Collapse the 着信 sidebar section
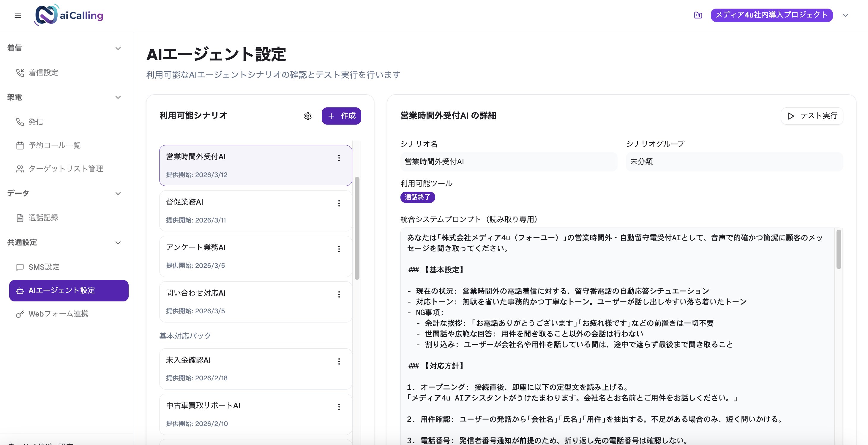 (x=118, y=48)
